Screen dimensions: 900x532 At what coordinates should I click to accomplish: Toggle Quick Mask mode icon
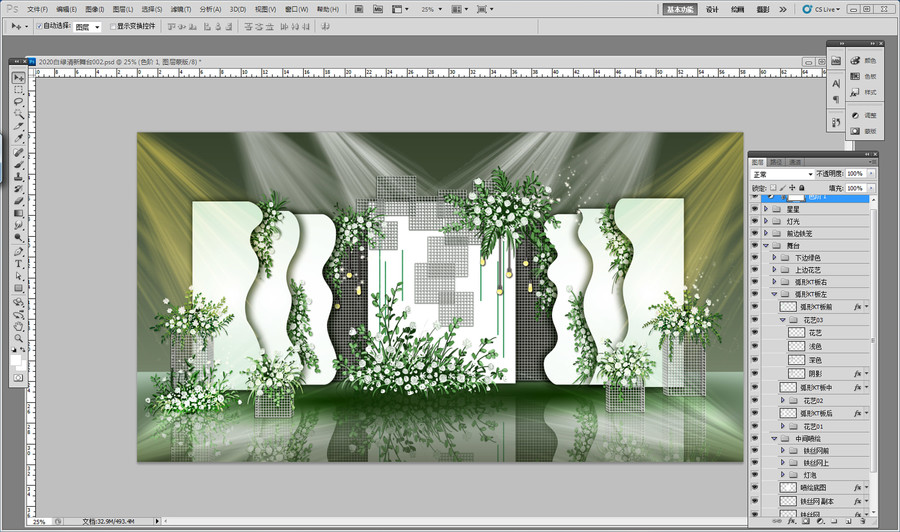[18, 378]
